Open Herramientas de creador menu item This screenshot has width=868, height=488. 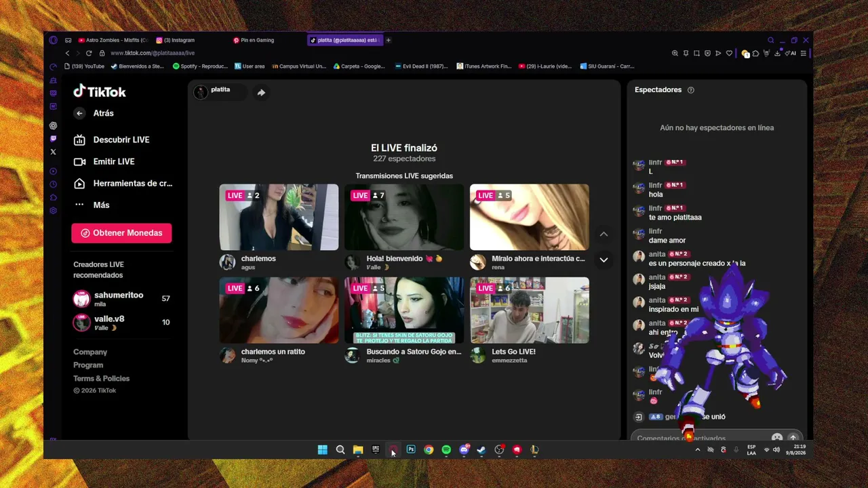point(123,183)
